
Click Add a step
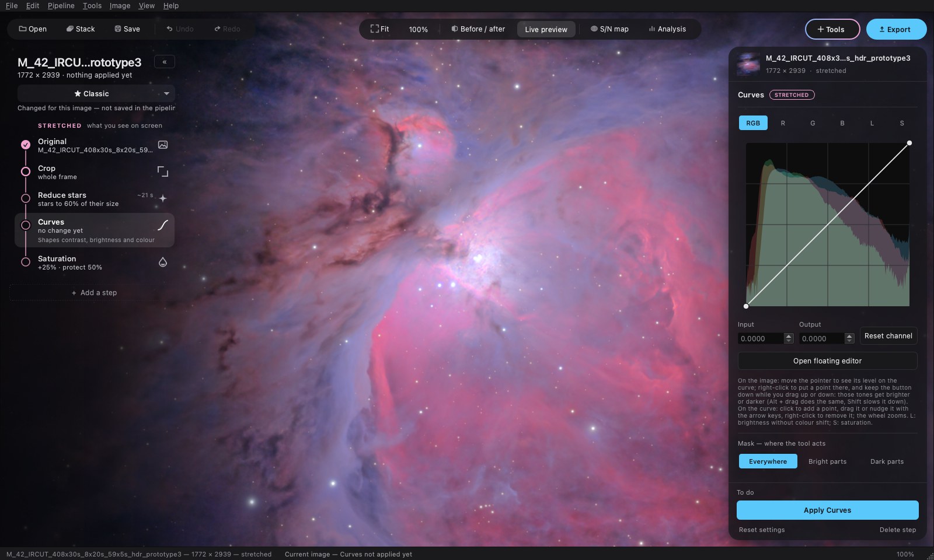(x=93, y=293)
